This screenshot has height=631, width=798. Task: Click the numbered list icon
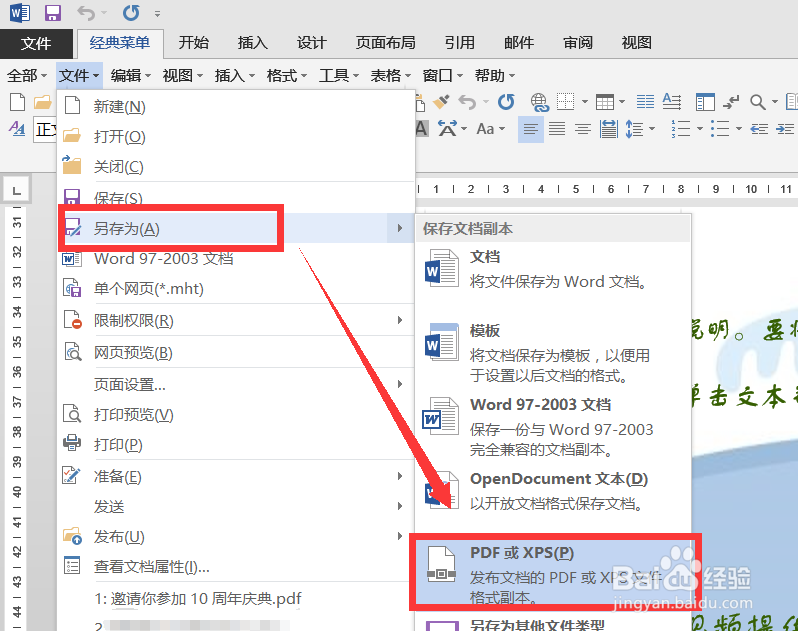tap(681, 129)
